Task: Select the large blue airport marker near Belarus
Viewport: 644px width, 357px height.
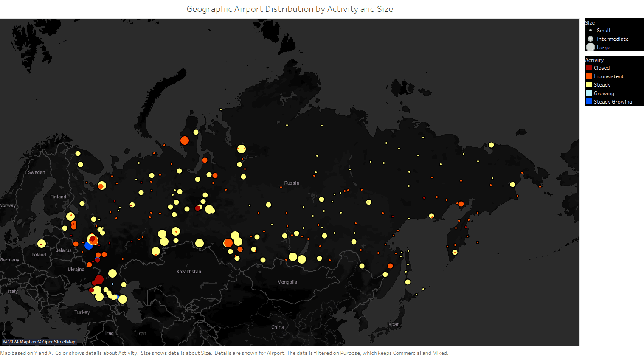Action: [x=88, y=245]
